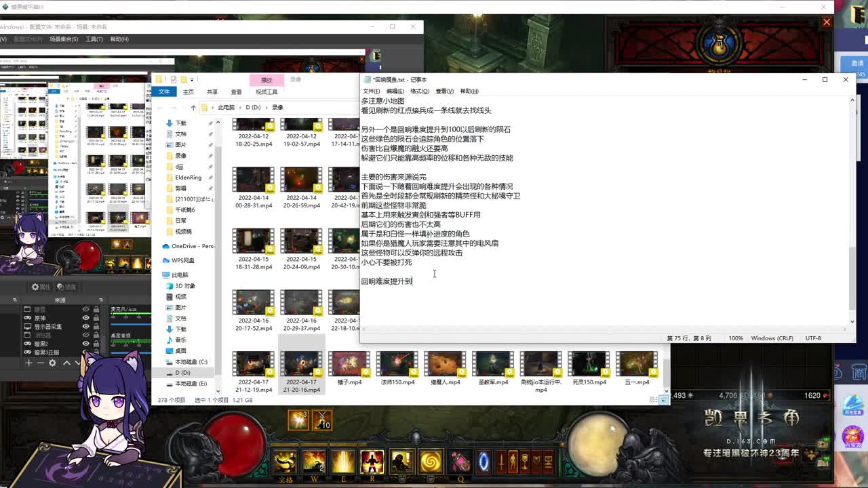Go up one folder level in Explorer
868x488 pixels.
click(x=193, y=107)
